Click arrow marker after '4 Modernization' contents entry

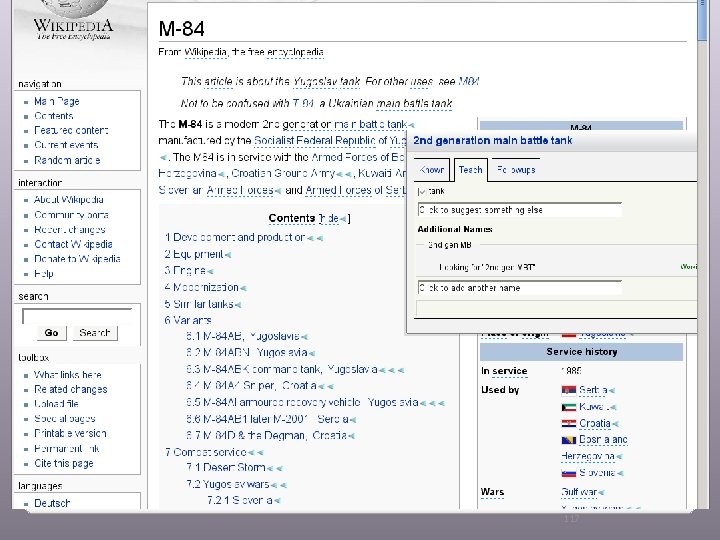pos(243,288)
